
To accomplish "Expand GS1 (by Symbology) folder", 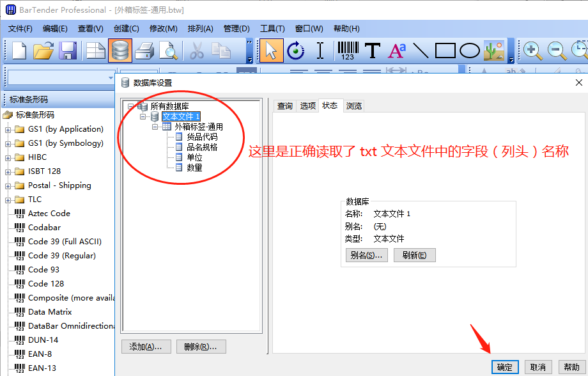I will pyautogui.click(x=8, y=144).
